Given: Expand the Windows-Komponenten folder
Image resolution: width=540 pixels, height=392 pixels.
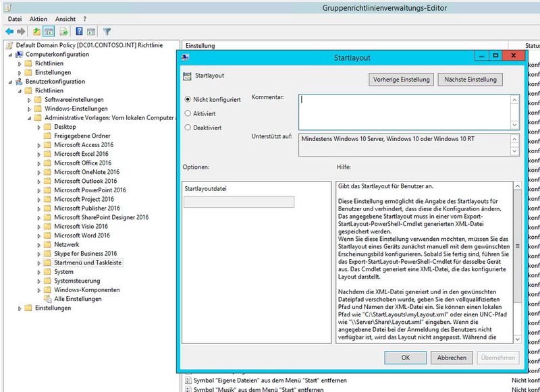Looking at the screenshot, I should [x=38, y=289].
